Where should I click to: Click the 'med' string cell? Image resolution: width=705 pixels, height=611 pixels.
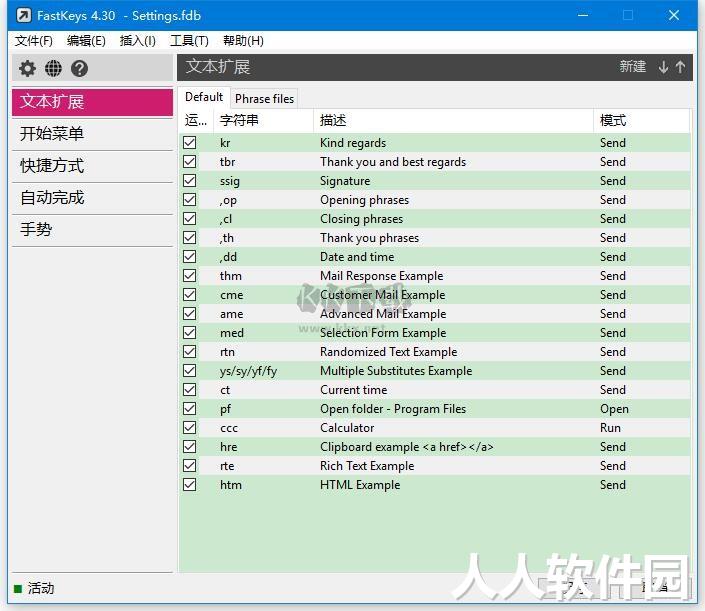coord(232,333)
